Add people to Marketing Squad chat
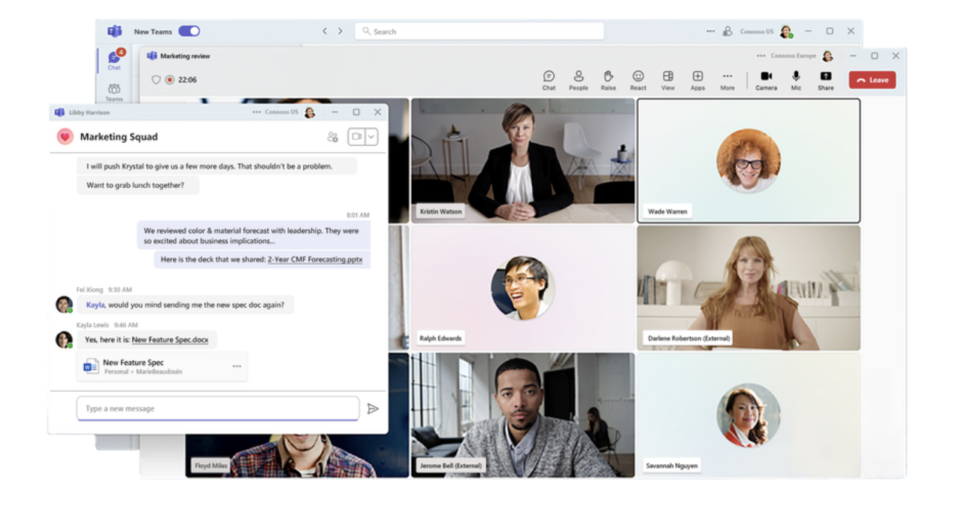Screen dimensions: 980x522 333,136
